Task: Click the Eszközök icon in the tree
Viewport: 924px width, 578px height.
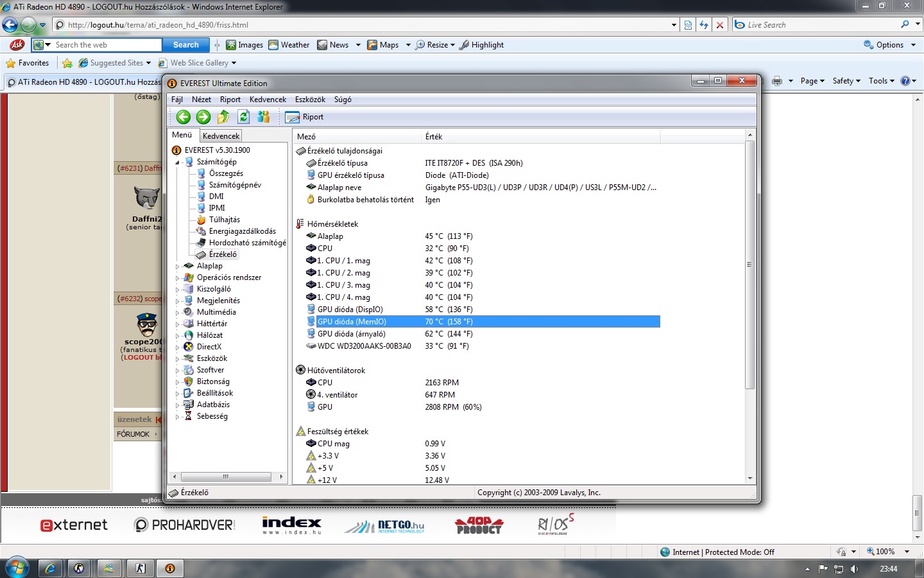Action: pos(189,358)
